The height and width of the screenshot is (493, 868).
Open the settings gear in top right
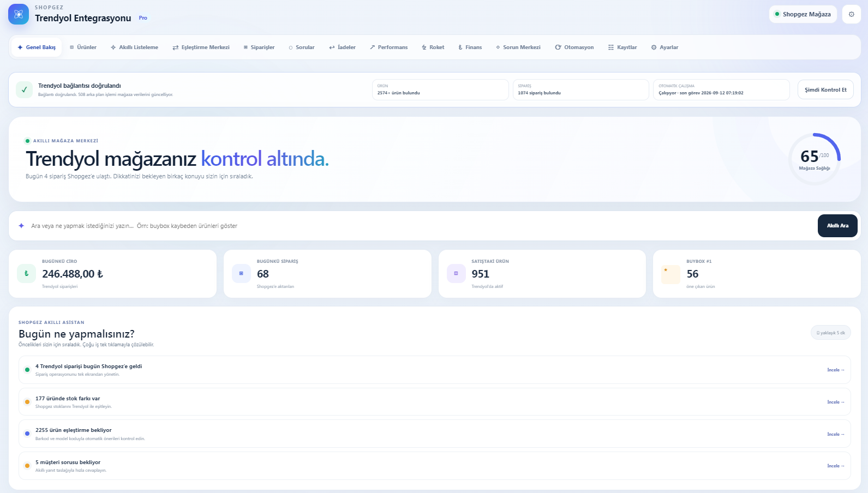pos(852,14)
